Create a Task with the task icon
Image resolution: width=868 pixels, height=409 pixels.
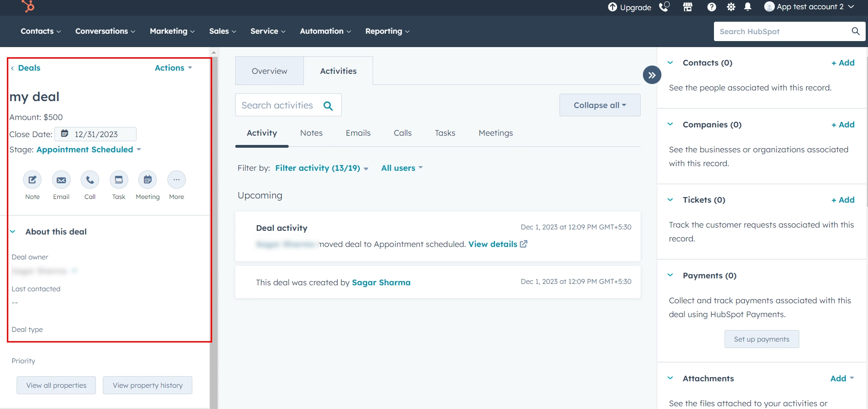pos(119,180)
